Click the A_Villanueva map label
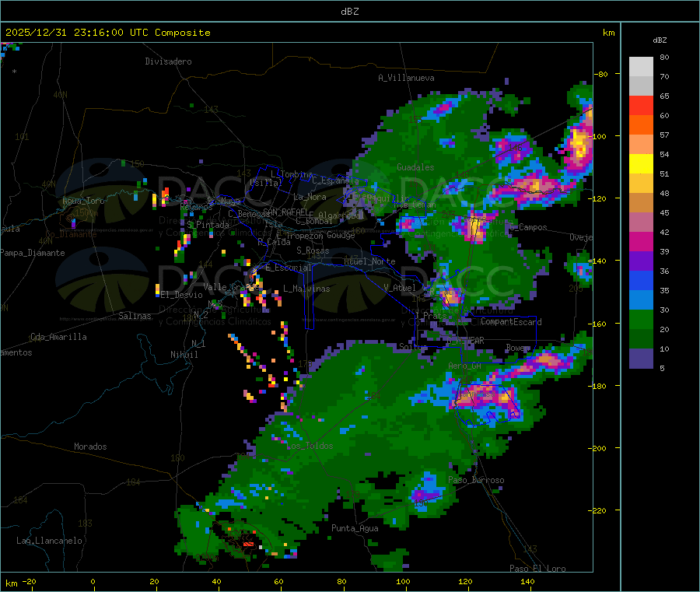 (406, 78)
